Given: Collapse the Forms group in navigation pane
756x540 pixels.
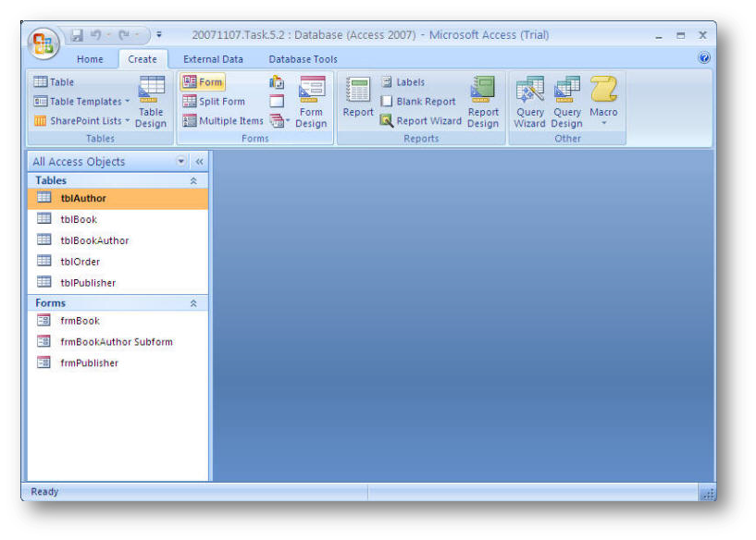Looking at the screenshot, I should coord(193,303).
